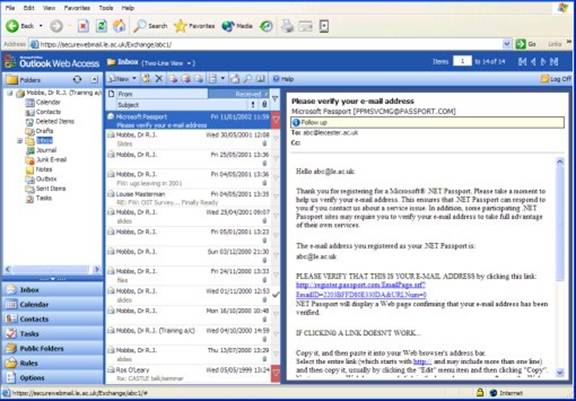The height and width of the screenshot is (401, 576).
Task: Open the Back button history dropdown arrow
Action: (41, 26)
